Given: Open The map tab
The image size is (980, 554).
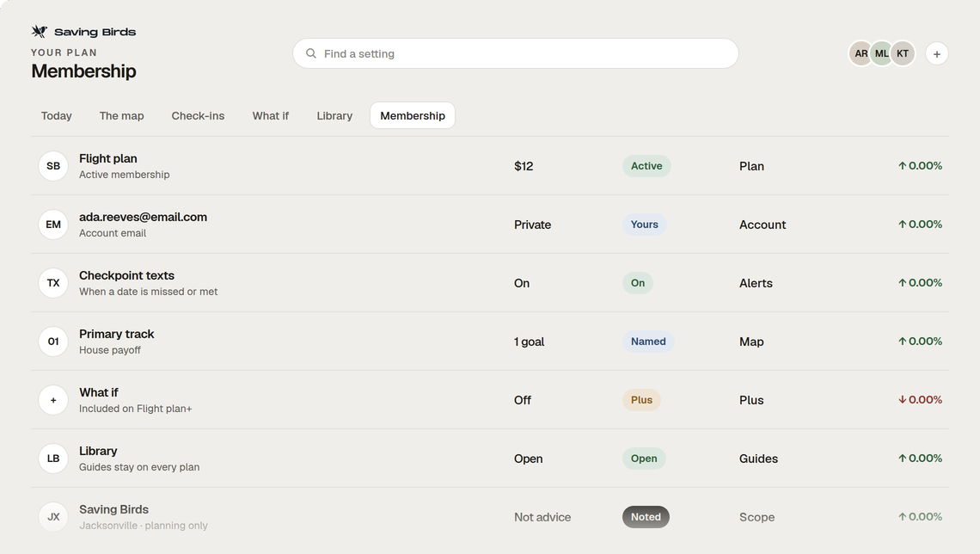Looking at the screenshot, I should click(x=121, y=115).
